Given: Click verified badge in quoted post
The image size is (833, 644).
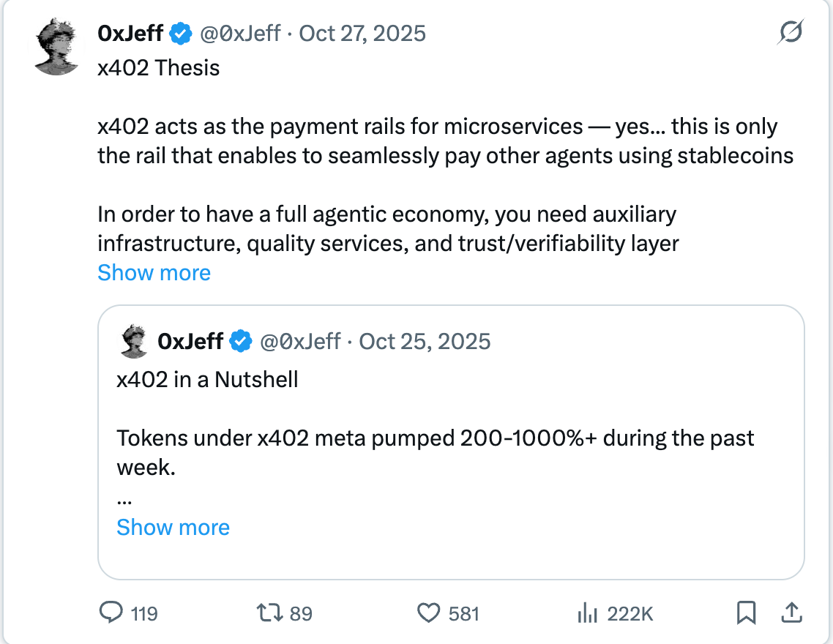Looking at the screenshot, I should pyautogui.click(x=241, y=341).
